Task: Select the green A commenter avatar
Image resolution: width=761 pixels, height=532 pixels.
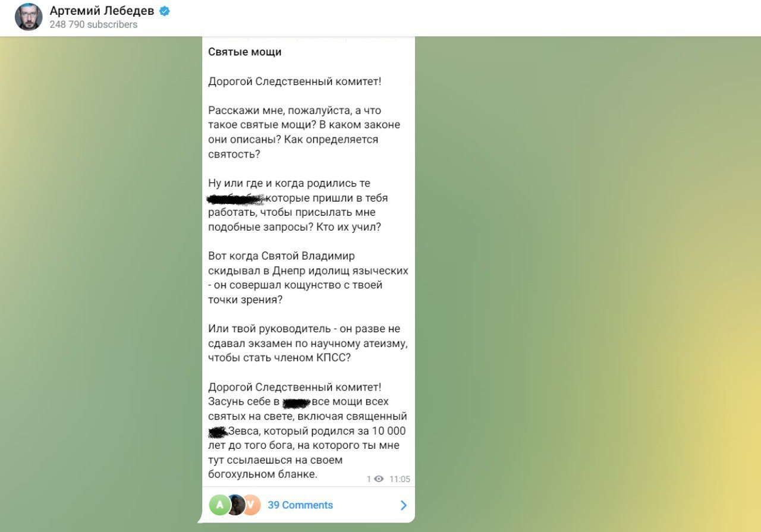Action: [219, 505]
